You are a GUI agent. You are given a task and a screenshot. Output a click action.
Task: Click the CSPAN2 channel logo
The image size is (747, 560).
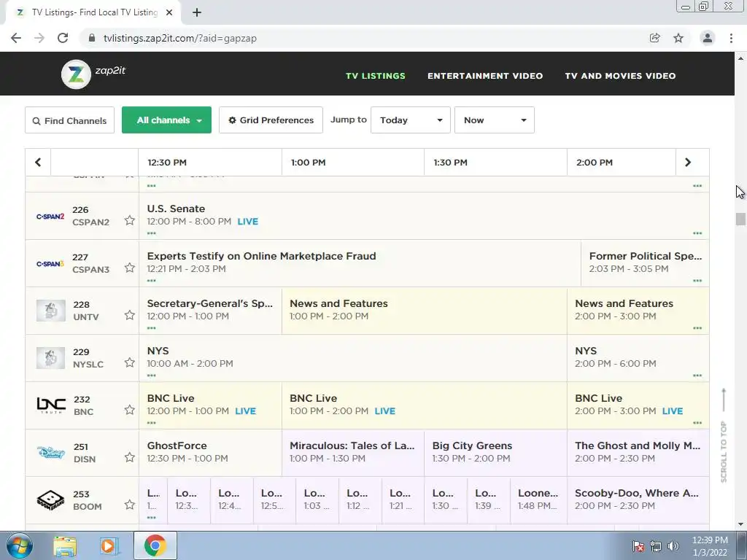pyautogui.click(x=50, y=216)
